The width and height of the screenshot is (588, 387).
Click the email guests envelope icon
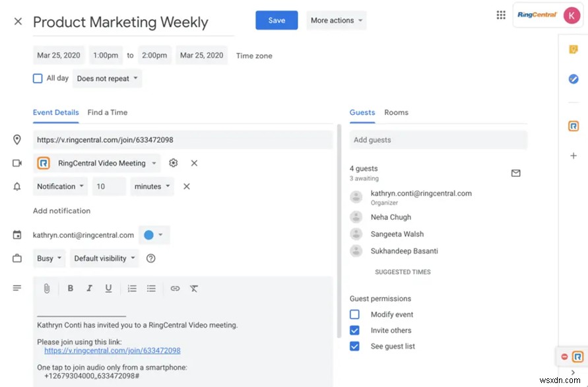coord(515,173)
